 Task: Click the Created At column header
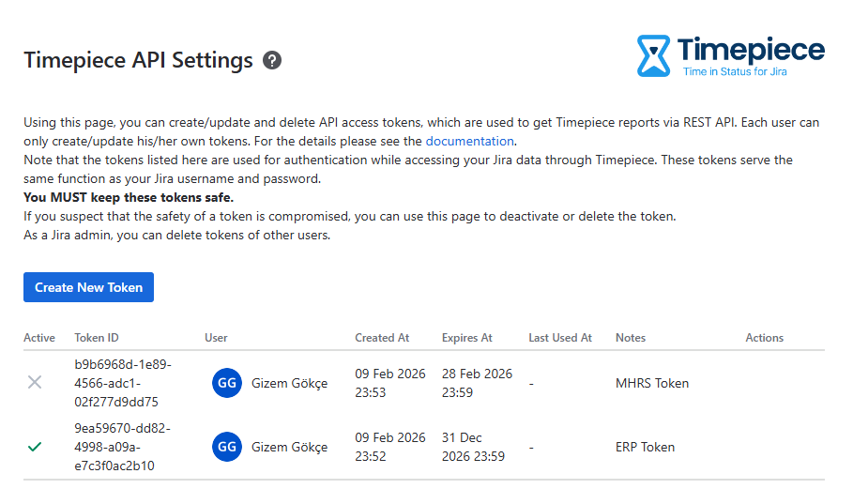point(382,338)
